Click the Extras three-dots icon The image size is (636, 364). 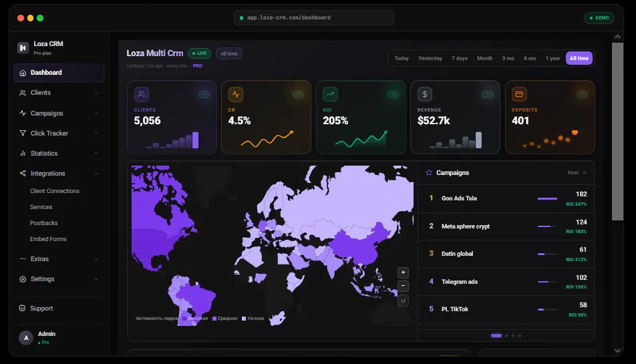click(23, 258)
